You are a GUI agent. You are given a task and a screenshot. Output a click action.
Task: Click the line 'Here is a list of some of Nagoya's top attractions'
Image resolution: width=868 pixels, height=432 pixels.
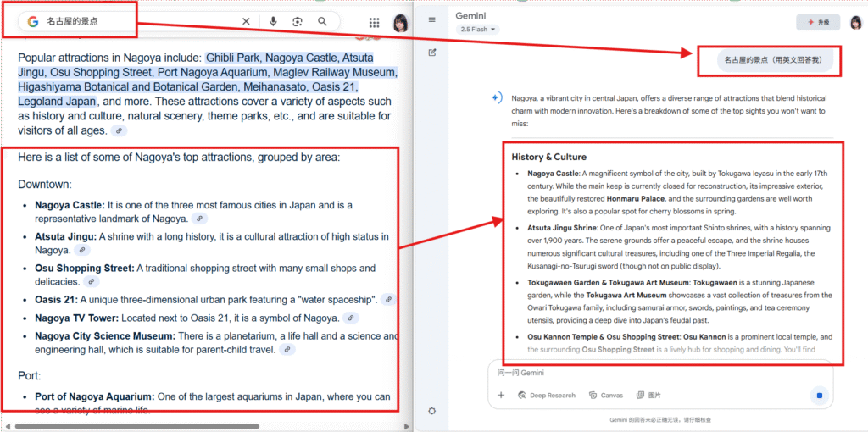(x=179, y=157)
